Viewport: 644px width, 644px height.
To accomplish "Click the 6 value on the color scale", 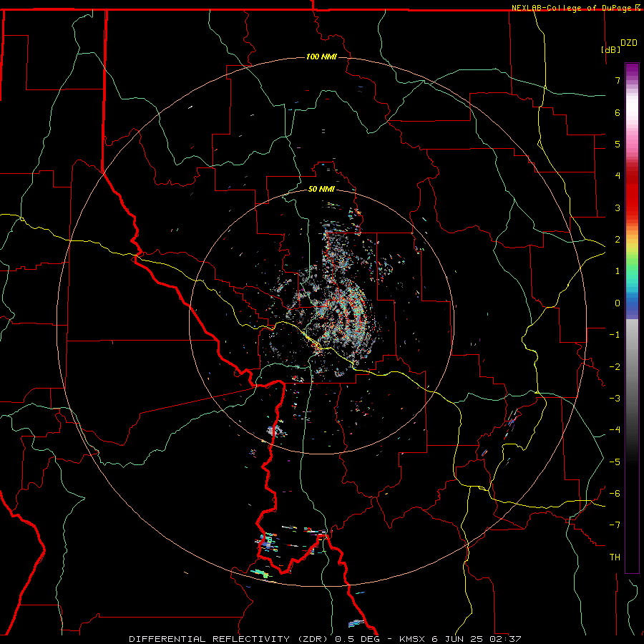I will click(x=618, y=112).
